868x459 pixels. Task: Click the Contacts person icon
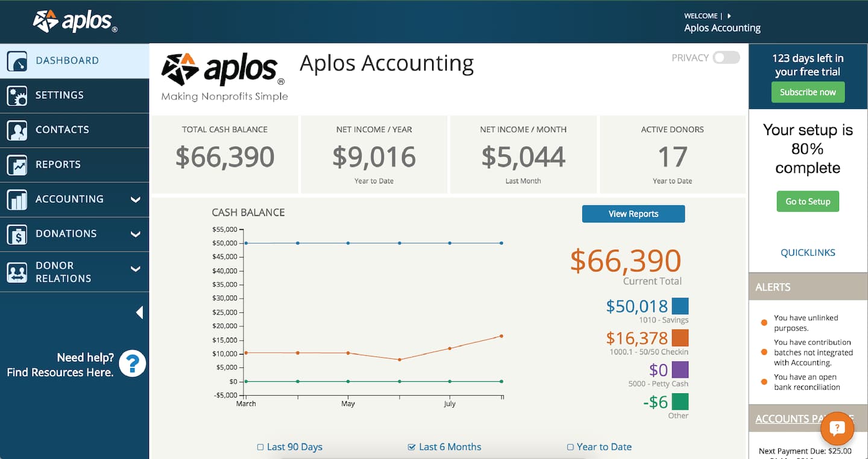click(17, 130)
